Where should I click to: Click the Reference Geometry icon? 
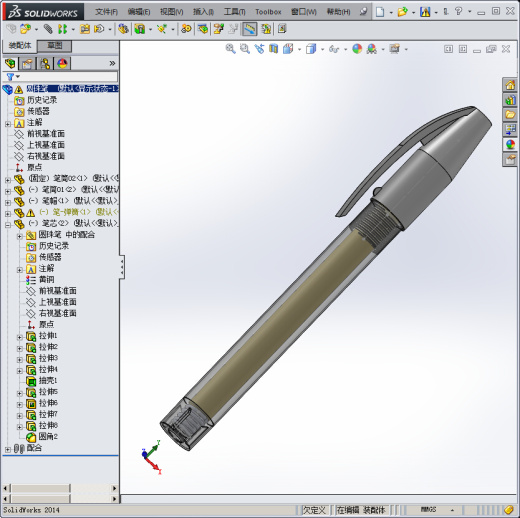pos(162,29)
